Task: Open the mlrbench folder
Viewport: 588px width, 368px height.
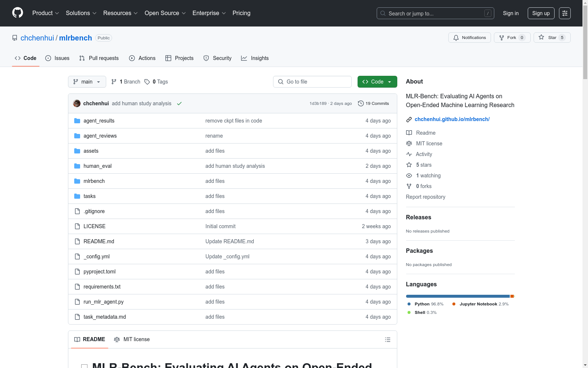Action: 94,181
